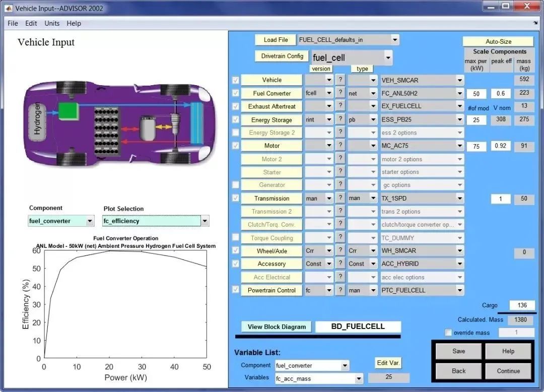Click View Block Diagram button
Screen dimensions: 544x392
[x=277, y=327]
